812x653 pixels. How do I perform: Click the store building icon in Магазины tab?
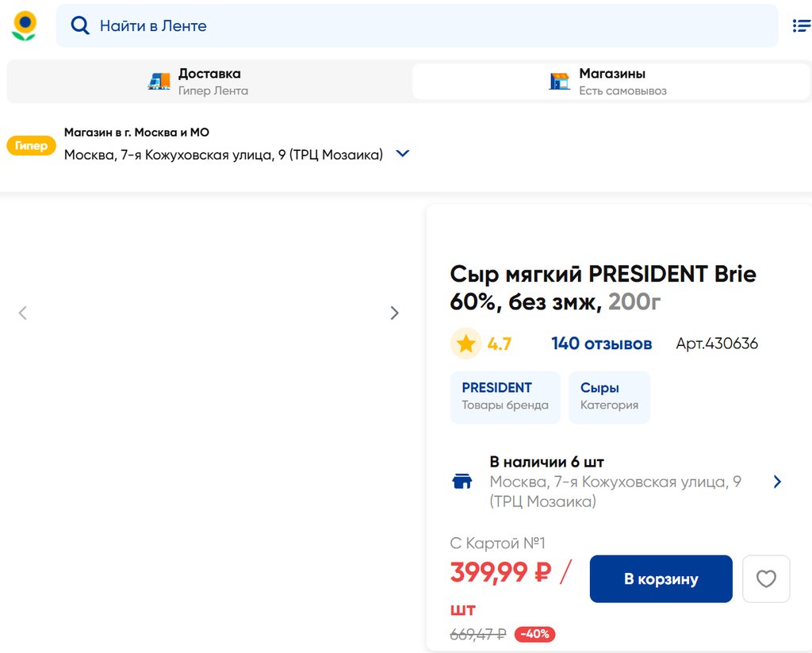pos(560,81)
